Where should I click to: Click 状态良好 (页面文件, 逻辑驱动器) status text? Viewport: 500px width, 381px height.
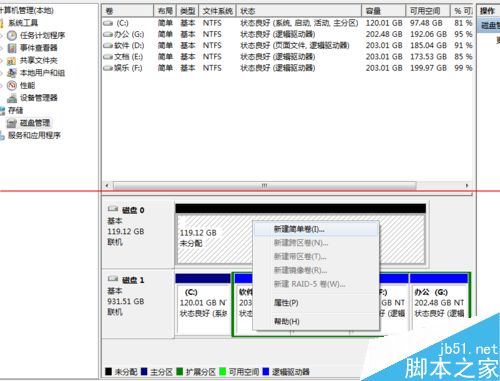(x=295, y=46)
